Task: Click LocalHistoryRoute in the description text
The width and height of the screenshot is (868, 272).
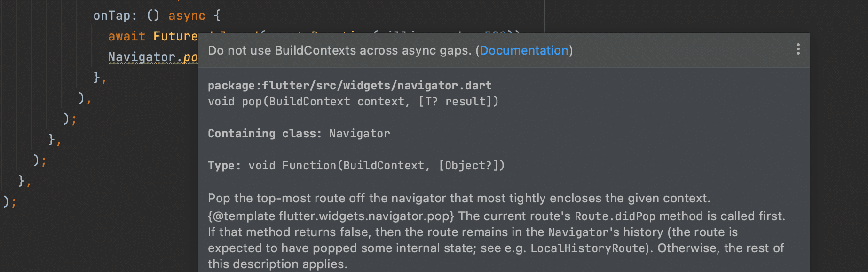Action: click(x=588, y=248)
